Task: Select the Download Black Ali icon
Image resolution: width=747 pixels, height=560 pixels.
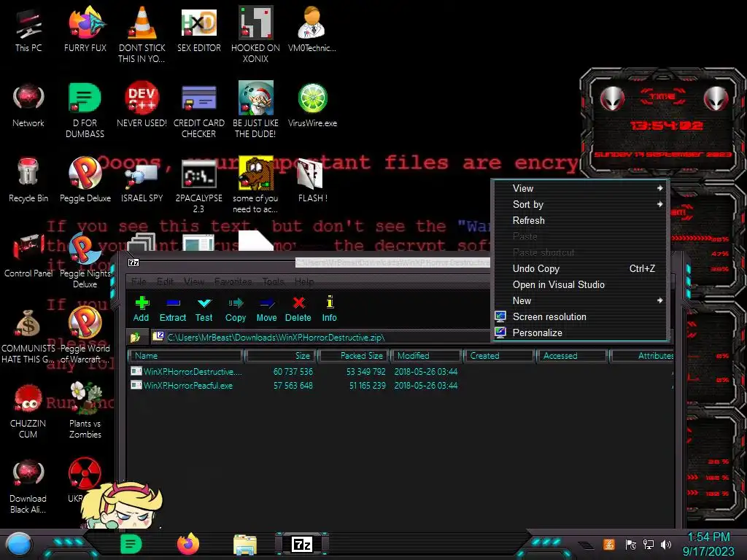Action: tap(28, 486)
